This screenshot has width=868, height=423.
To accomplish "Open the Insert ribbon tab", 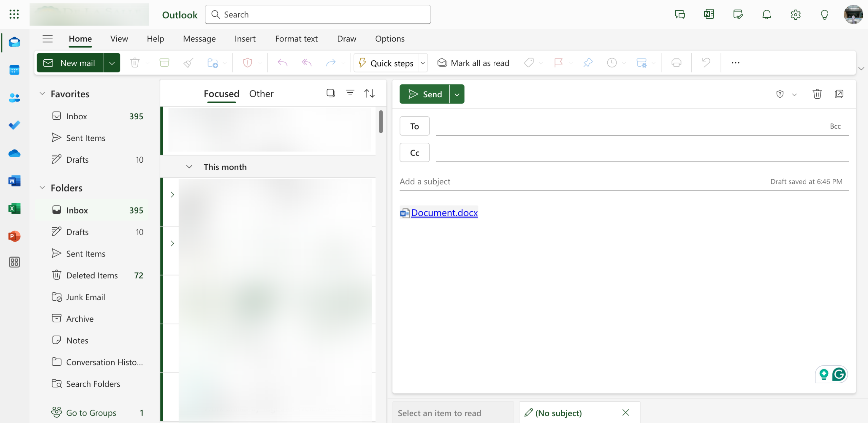I will click(245, 39).
